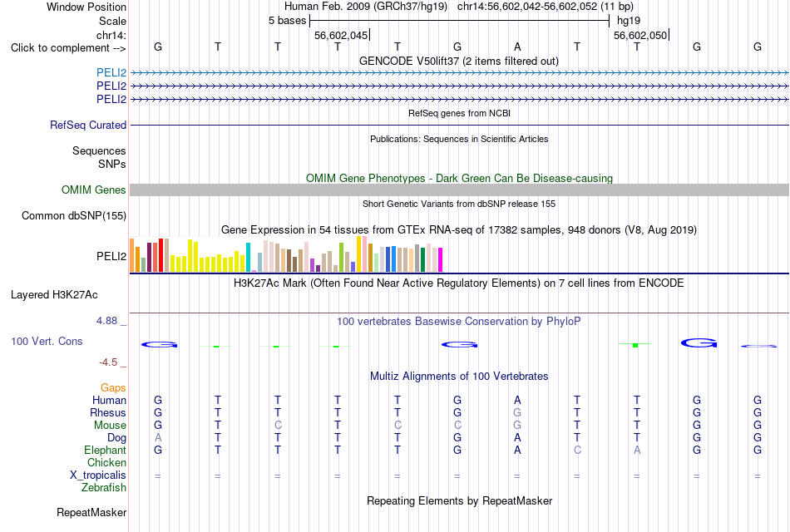Viewport: 790px width, 532px height.
Task: Click the OMIM Genes track label
Action: (94, 190)
